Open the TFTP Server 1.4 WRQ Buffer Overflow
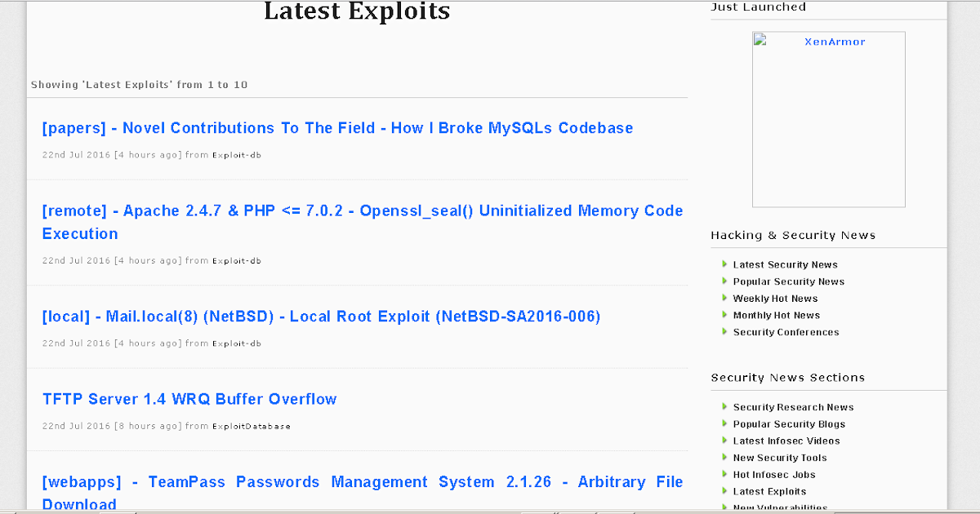Screen dimensions: 980x514 pos(189,399)
